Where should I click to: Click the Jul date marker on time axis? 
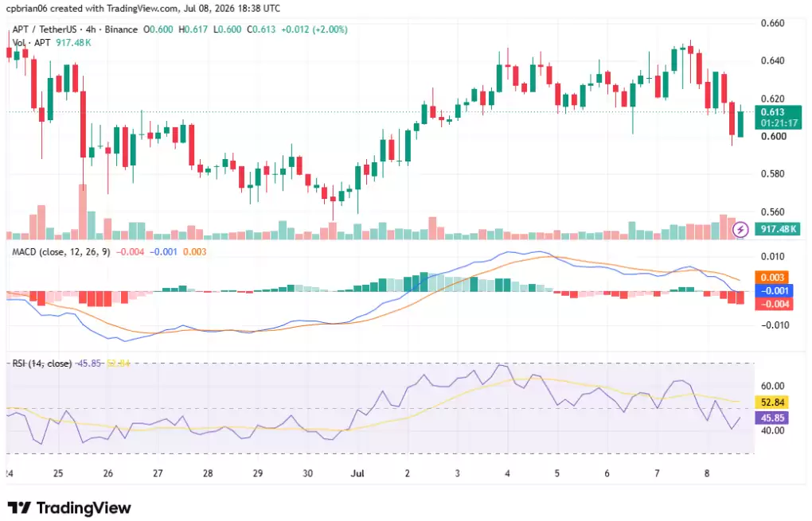pyautogui.click(x=357, y=473)
